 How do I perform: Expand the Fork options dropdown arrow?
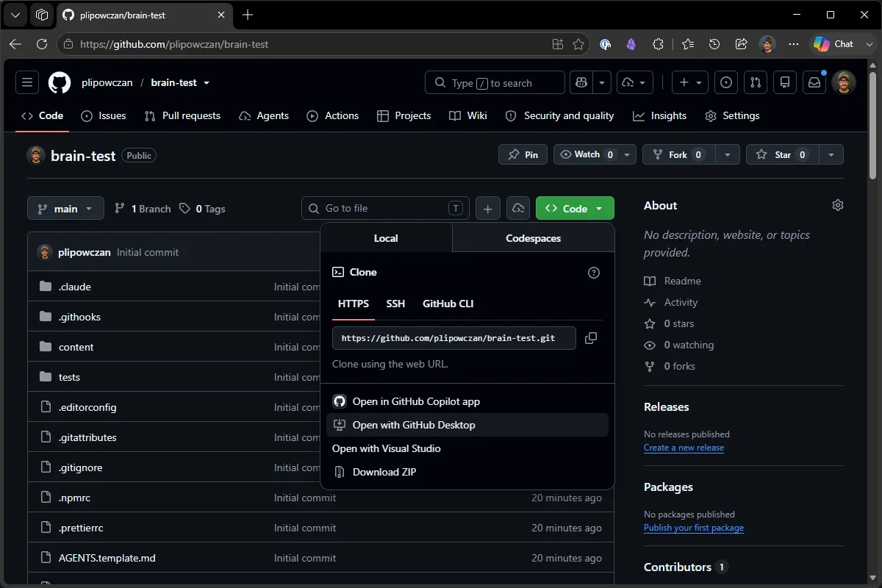tap(727, 154)
